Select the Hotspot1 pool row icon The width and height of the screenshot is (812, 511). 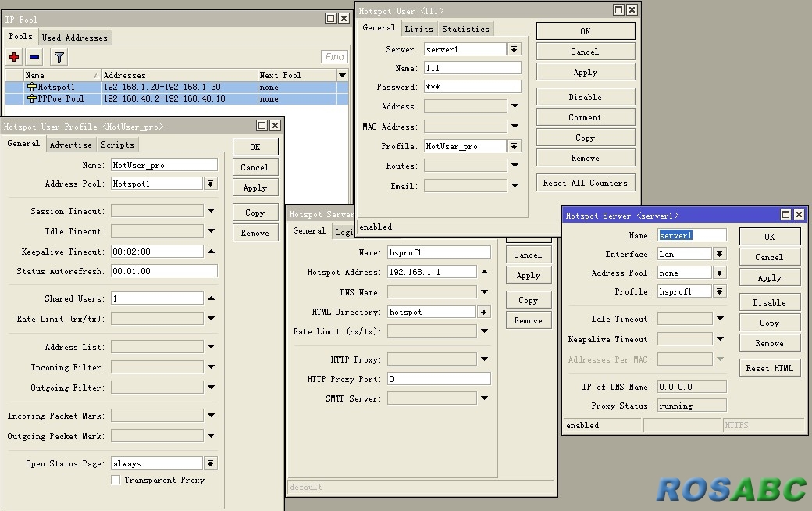pyautogui.click(x=32, y=87)
